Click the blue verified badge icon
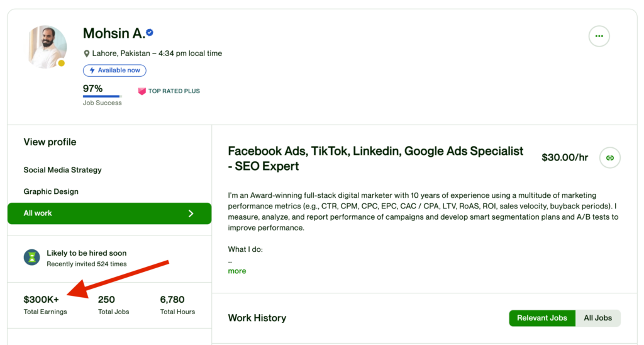Screen dimensions: 644x345 150,33
